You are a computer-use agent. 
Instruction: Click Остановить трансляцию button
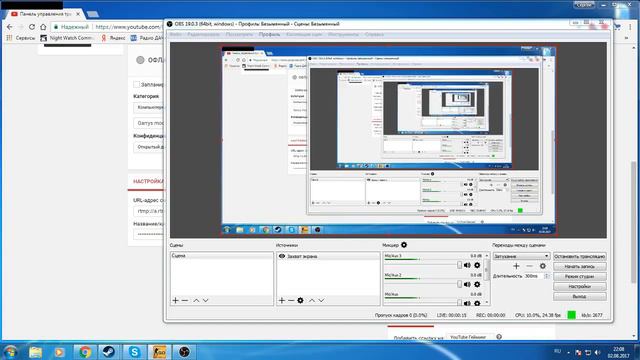[580, 256]
